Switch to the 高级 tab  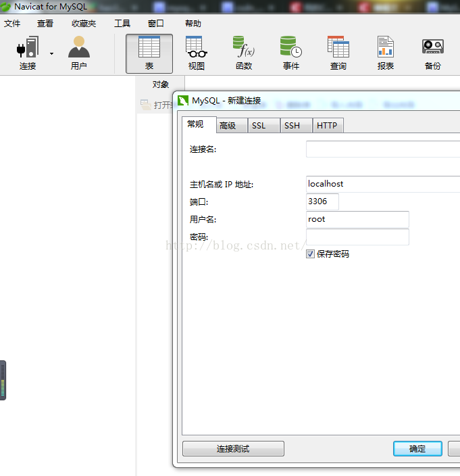[x=232, y=125]
